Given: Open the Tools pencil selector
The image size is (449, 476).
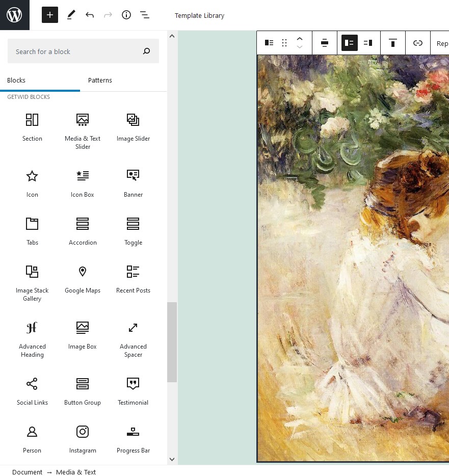Looking at the screenshot, I should point(71,15).
